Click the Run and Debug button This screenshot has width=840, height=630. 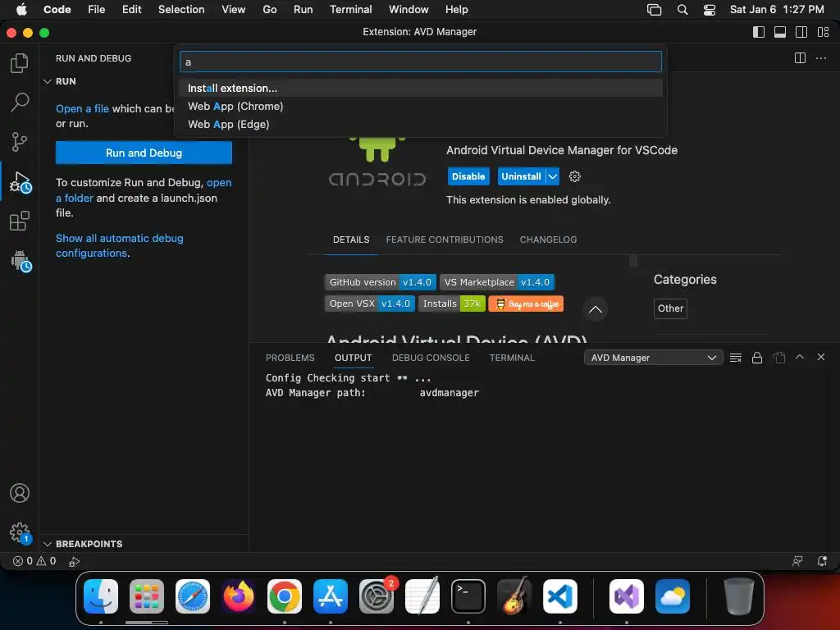[x=144, y=153]
